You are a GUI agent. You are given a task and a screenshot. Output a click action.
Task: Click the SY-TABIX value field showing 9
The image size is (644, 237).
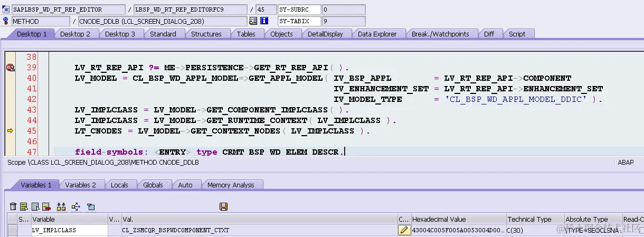point(344,21)
